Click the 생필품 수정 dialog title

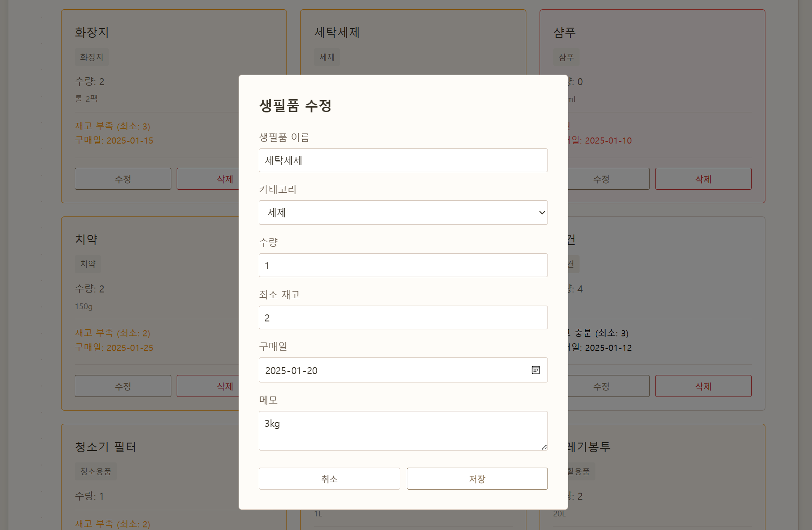[296, 105]
